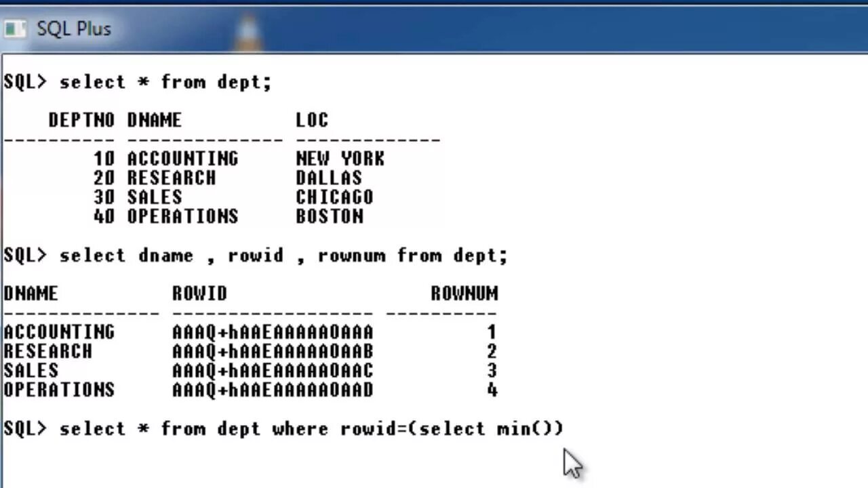Click ACCOUNTING in the first result table
Screen dimensions: 868x488
point(182,159)
